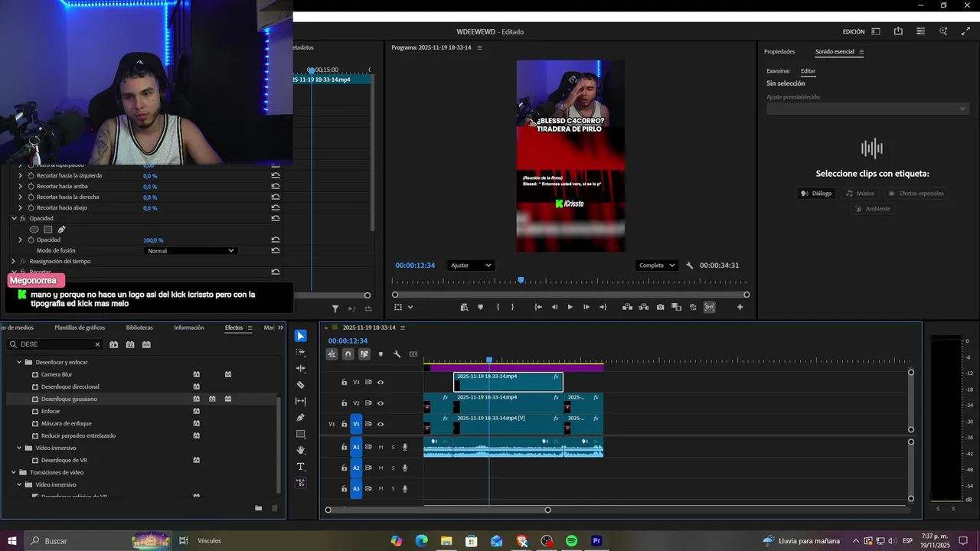Click the free-draw bezier mask pen under Opacidad

click(x=61, y=230)
